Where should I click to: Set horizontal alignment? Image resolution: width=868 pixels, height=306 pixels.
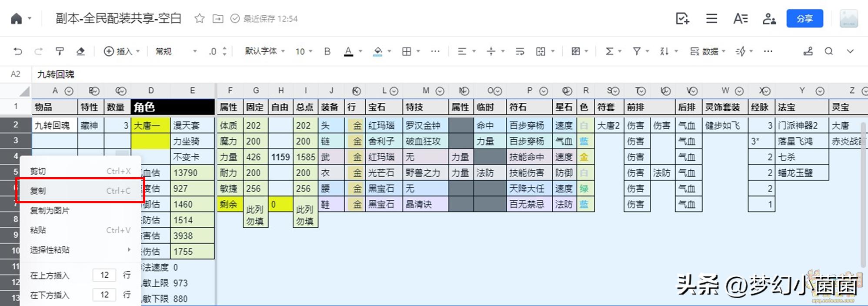(462, 51)
